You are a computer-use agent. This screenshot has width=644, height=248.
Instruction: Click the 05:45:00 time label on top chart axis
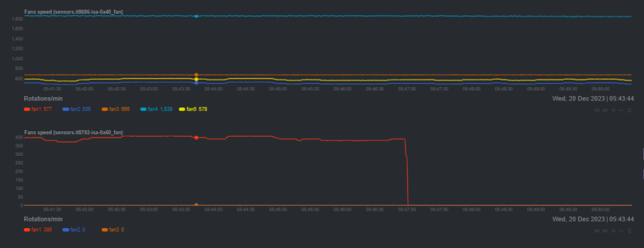pos(278,89)
